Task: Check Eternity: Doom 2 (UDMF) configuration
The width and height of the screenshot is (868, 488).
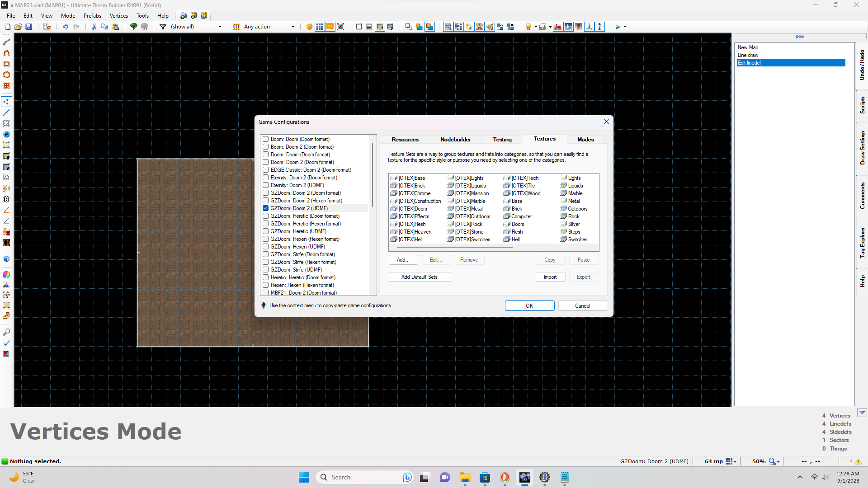Action: click(x=266, y=185)
